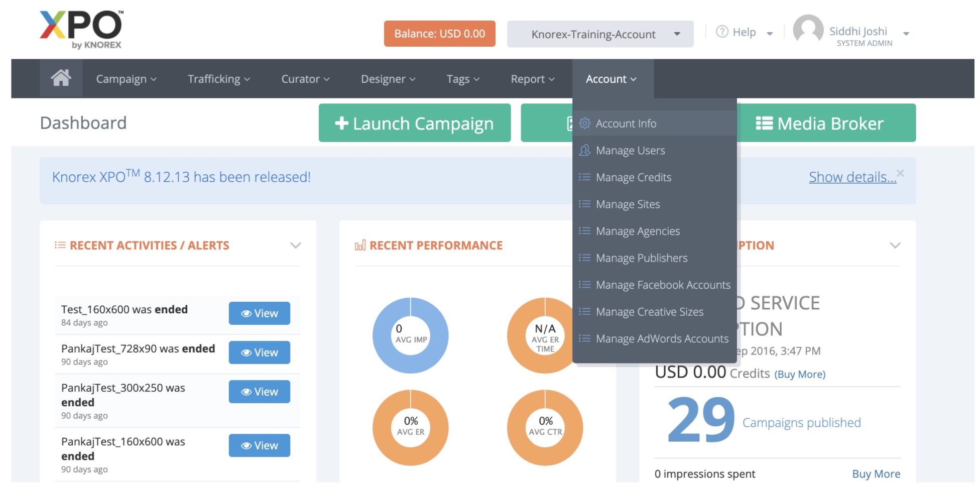Click the list icon beside Manage Sites
Image resolution: width=980 pixels, height=487 pixels.
click(584, 204)
